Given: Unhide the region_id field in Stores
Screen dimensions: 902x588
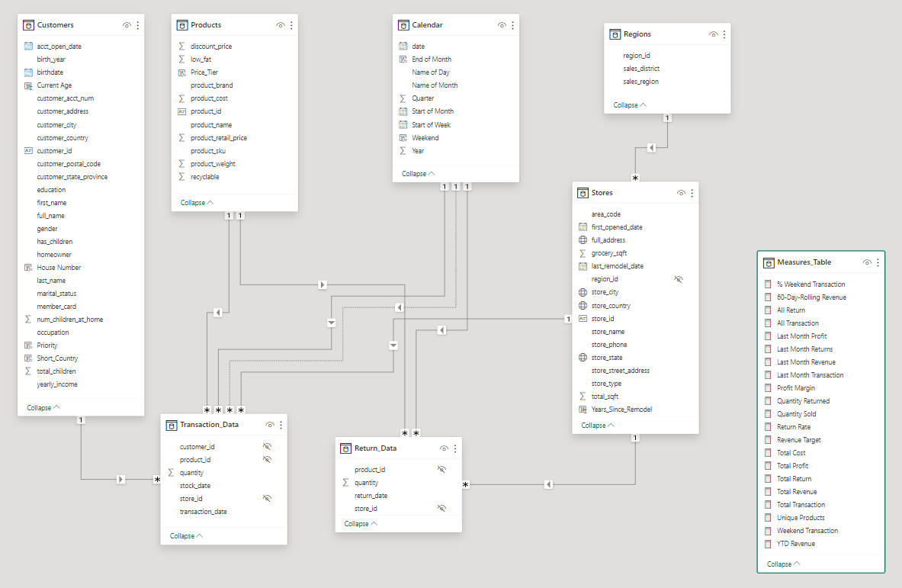Looking at the screenshot, I should coord(679,279).
